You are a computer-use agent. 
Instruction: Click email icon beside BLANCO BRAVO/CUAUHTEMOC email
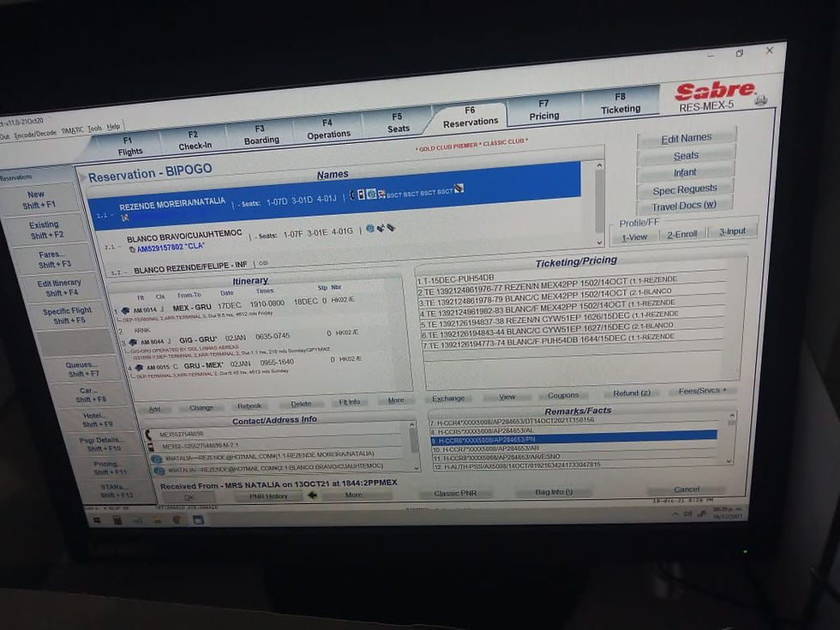[159, 471]
